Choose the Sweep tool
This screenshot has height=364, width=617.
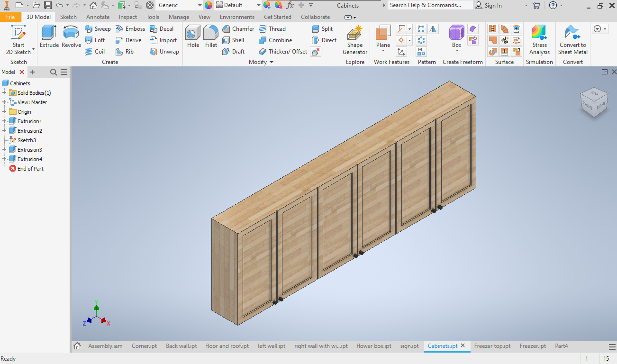98,29
